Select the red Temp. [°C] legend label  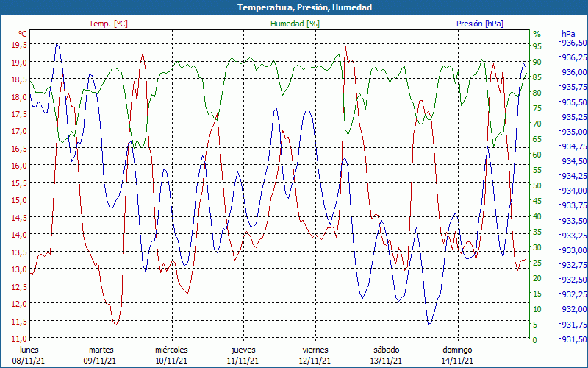tap(108, 24)
